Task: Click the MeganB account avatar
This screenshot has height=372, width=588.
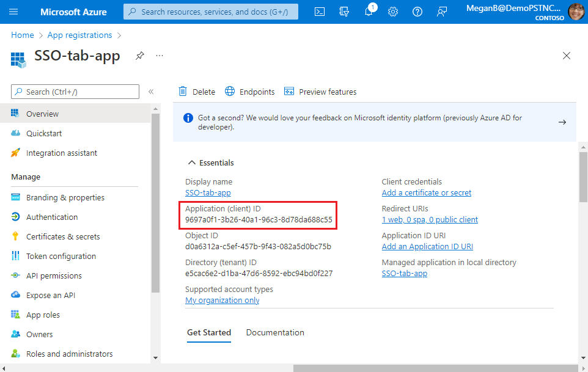Action: tap(576, 12)
